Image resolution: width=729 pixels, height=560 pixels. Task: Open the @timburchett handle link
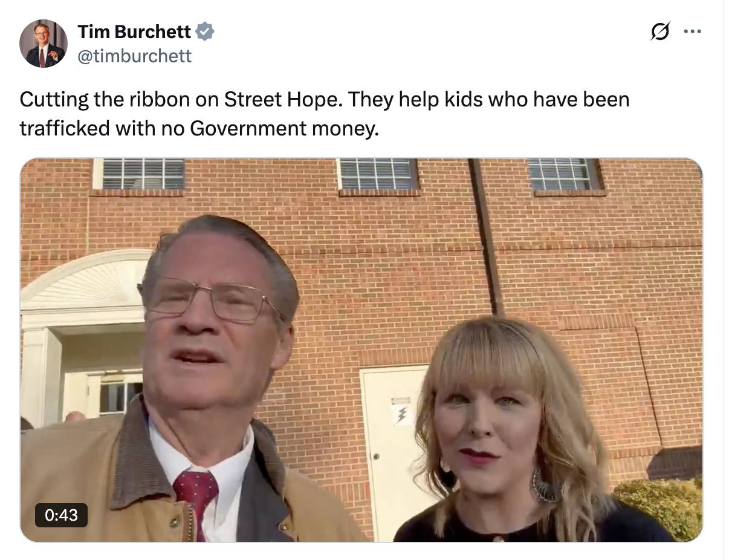tap(134, 56)
